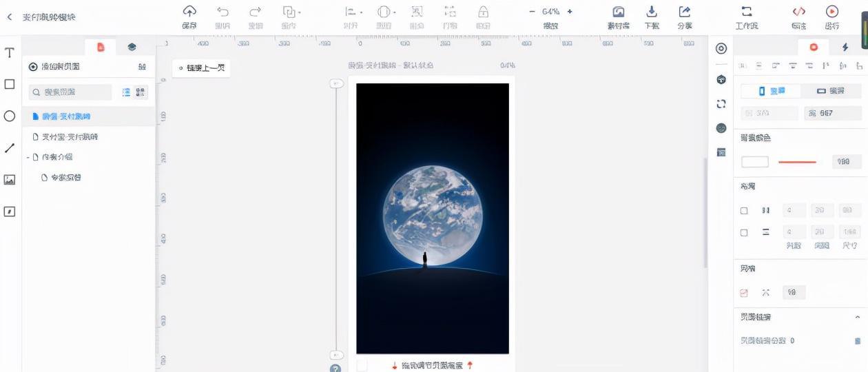The height and width of the screenshot is (372, 868).
Task: Open the lightning events tab
Action: [845, 47]
